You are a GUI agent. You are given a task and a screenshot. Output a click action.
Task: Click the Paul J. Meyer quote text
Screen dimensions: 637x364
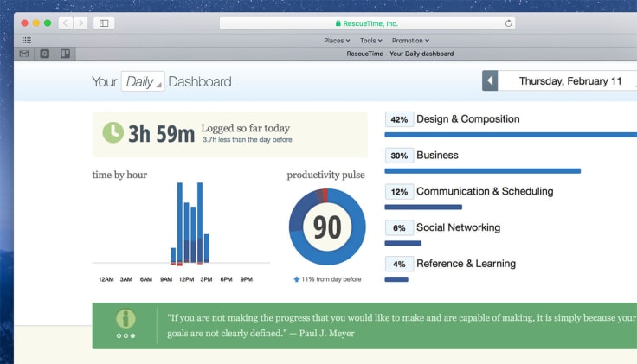[402, 325]
